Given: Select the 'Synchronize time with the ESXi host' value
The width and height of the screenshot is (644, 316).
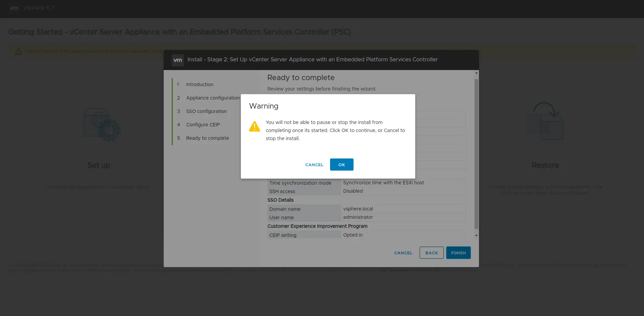Looking at the screenshot, I should coord(383,183).
